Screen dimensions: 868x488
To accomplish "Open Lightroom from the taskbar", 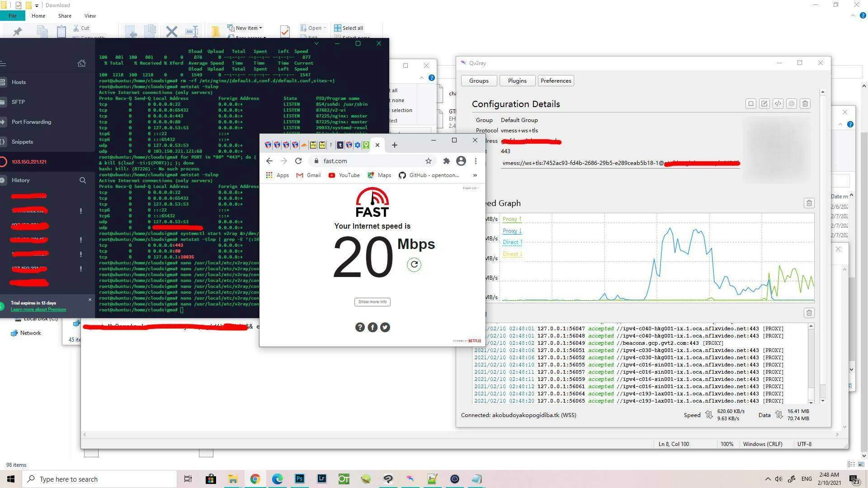I will [x=322, y=479].
